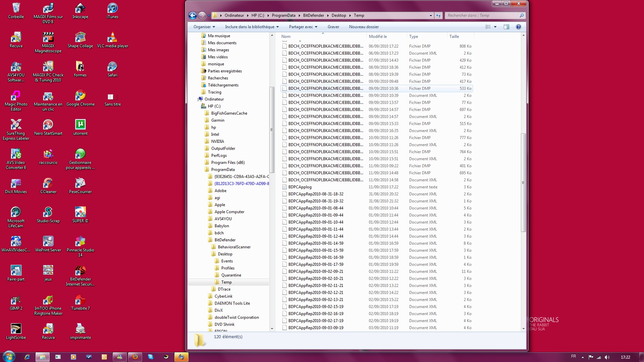The width and height of the screenshot is (644, 362).
Task: Open the Organiser dropdown menu
Action: (x=204, y=27)
